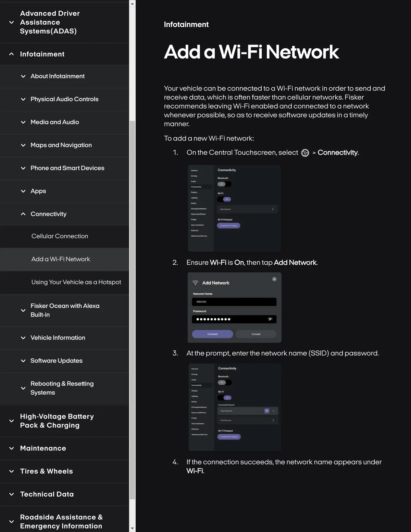Image resolution: width=411 pixels, height=532 pixels.
Task: Click the settings gear icon in step 1
Action: tap(305, 153)
